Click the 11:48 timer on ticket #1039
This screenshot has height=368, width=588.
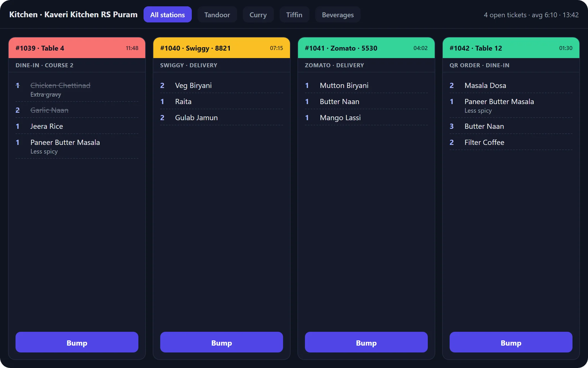coord(132,48)
